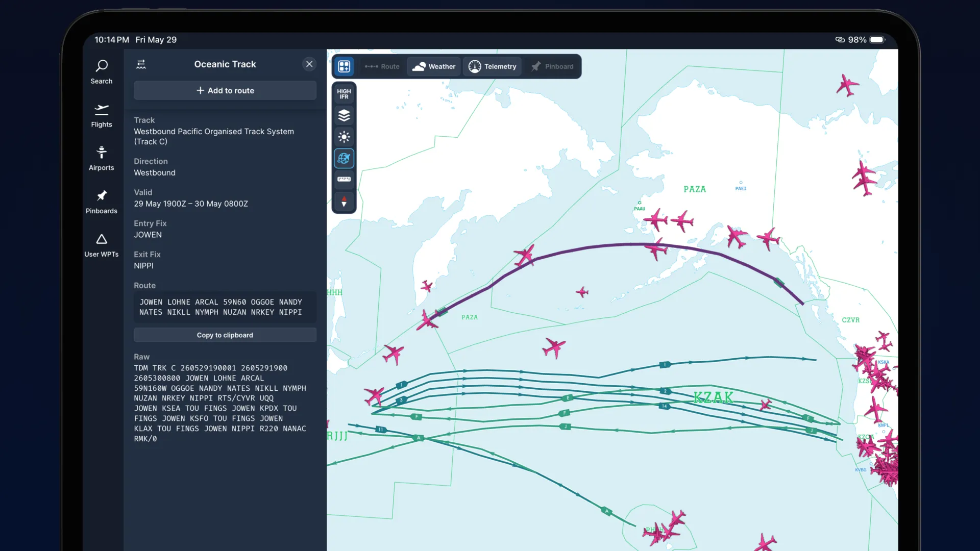Toggle the brightness sun icon
This screenshot has width=980, height=551.
click(344, 137)
